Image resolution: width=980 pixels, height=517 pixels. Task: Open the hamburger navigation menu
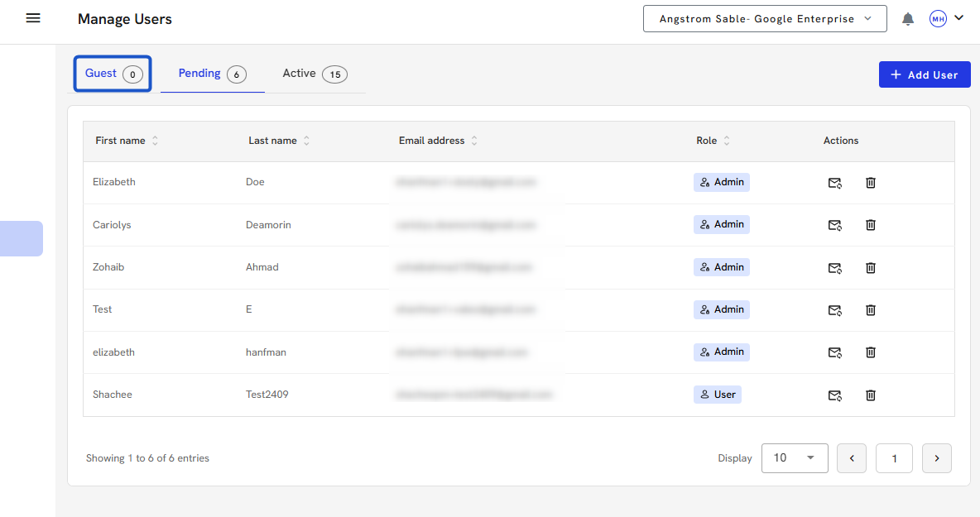tap(33, 18)
